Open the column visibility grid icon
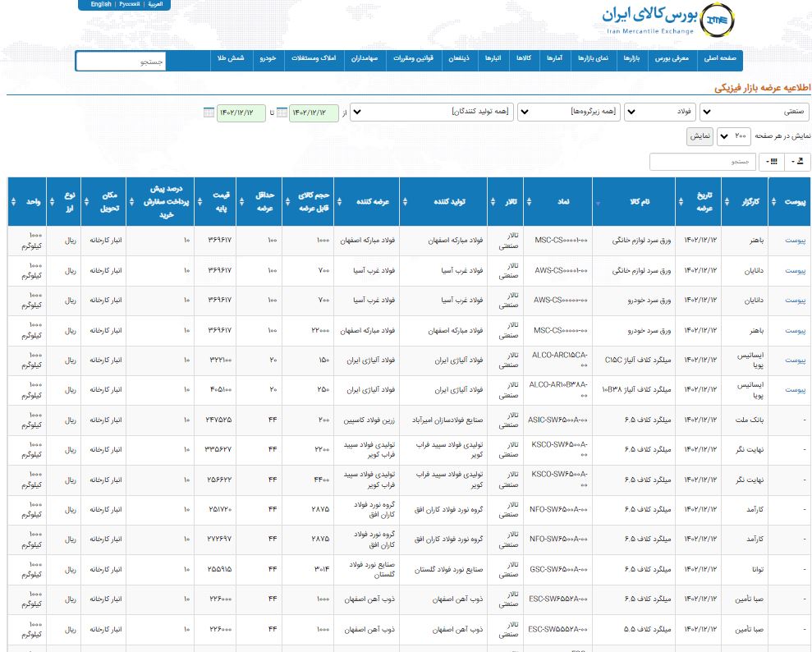This screenshot has height=652, width=812. point(772,162)
